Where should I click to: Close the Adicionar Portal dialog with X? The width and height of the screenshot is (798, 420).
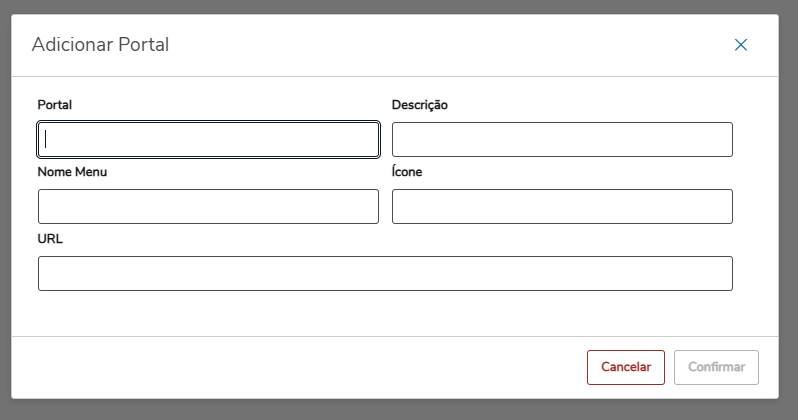coord(741,45)
